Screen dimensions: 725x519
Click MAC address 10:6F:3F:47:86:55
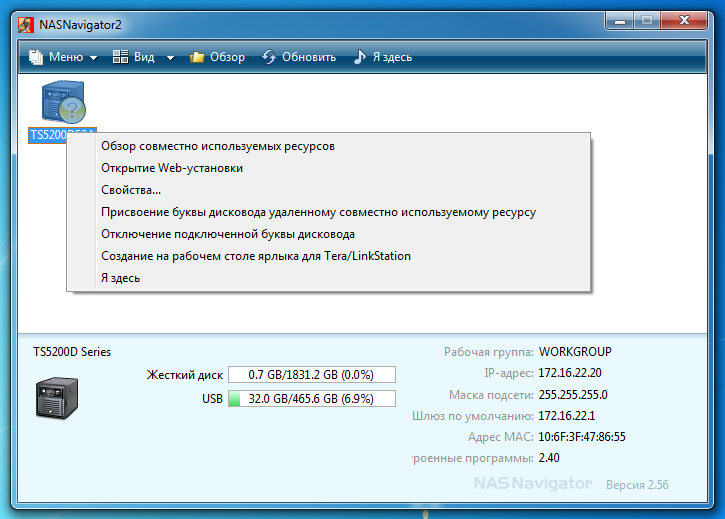coord(582,437)
